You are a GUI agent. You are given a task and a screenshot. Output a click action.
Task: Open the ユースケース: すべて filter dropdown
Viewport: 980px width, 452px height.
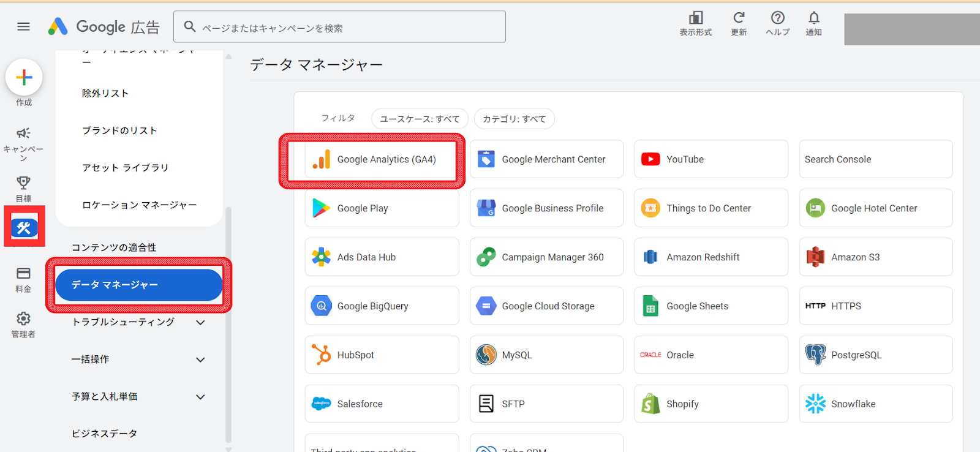420,119
